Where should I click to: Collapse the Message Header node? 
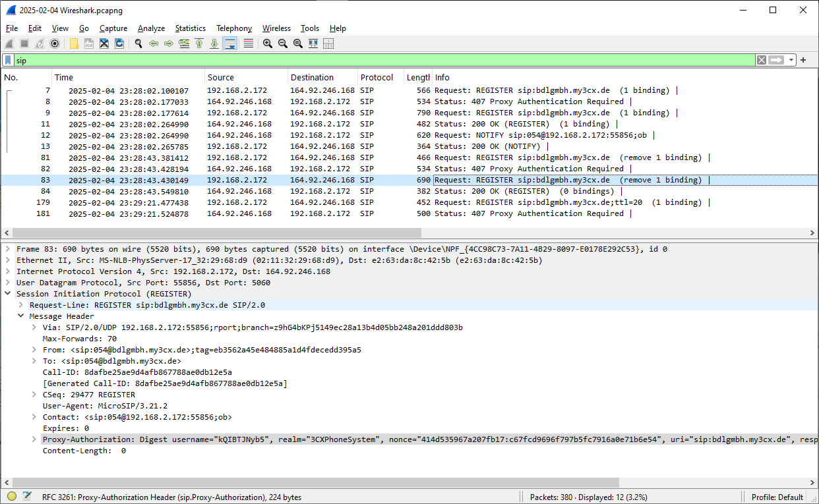21,316
